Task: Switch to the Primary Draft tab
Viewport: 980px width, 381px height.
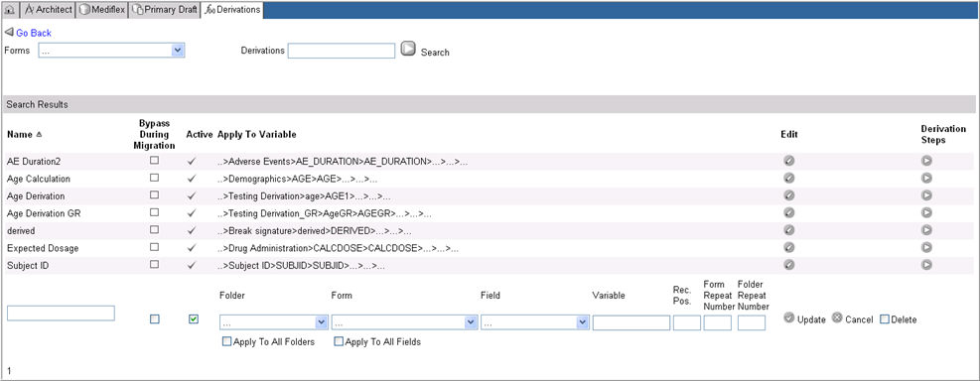Action: coord(165,10)
